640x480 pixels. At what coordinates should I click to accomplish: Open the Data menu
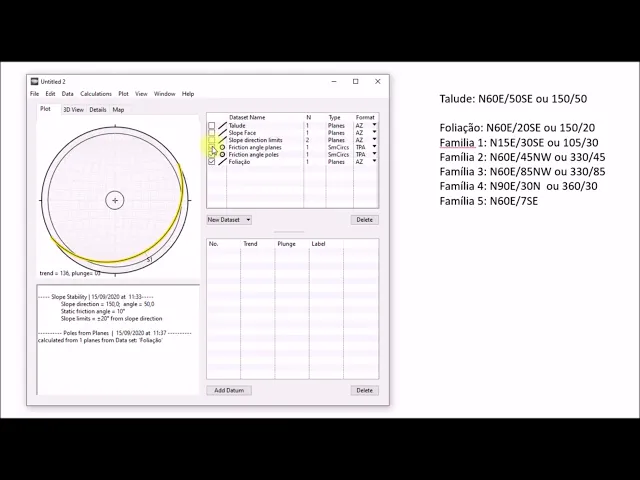[68, 94]
